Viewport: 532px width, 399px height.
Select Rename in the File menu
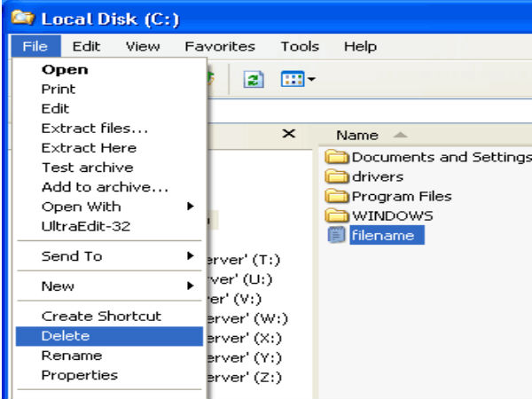pos(71,356)
